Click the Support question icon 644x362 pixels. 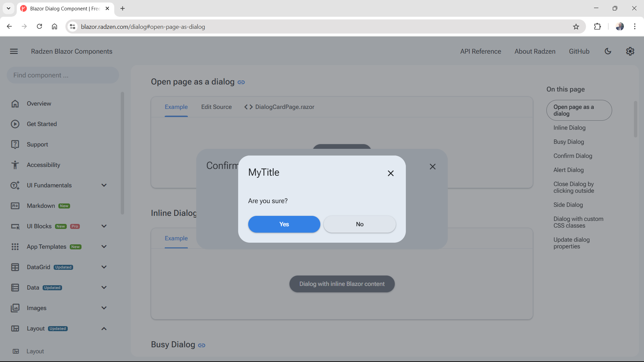[15, 144]
